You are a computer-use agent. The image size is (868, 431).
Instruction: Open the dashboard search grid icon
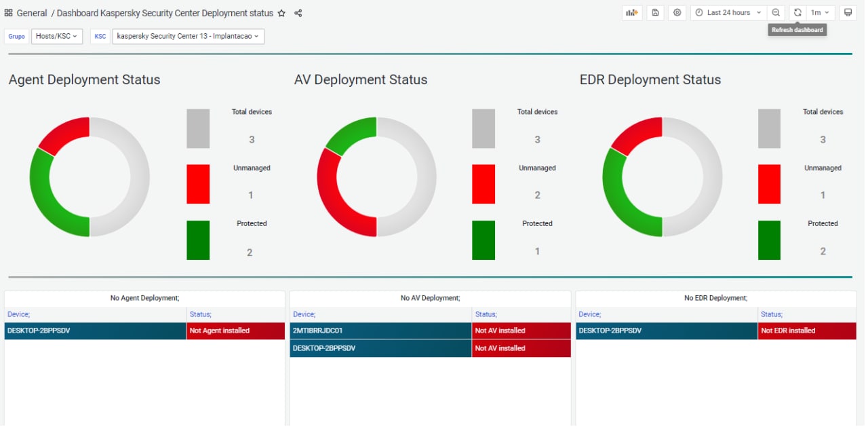coord(9,13)
